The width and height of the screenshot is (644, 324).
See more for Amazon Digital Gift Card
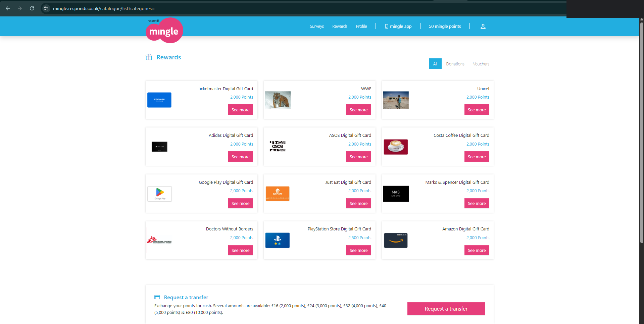pyautogui.click(x=477, y=250)
